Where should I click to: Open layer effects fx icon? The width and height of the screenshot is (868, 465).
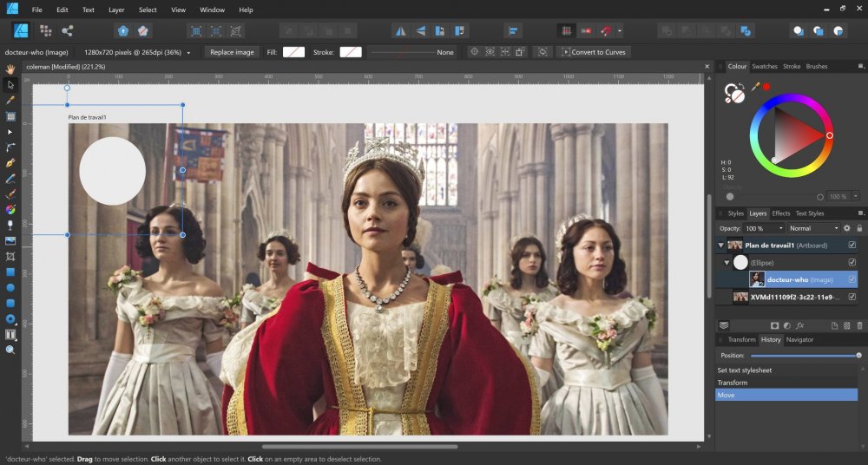[799, 325]
